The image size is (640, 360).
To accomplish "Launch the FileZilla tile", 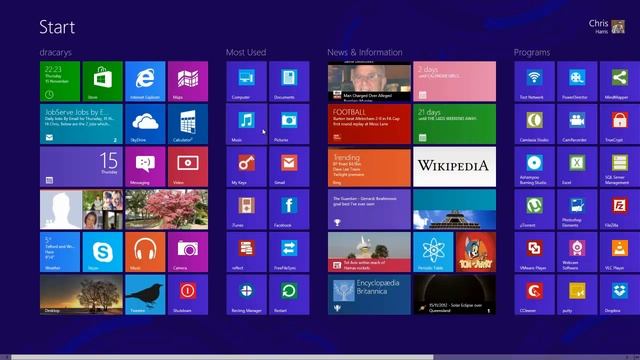I will (620, 209).
